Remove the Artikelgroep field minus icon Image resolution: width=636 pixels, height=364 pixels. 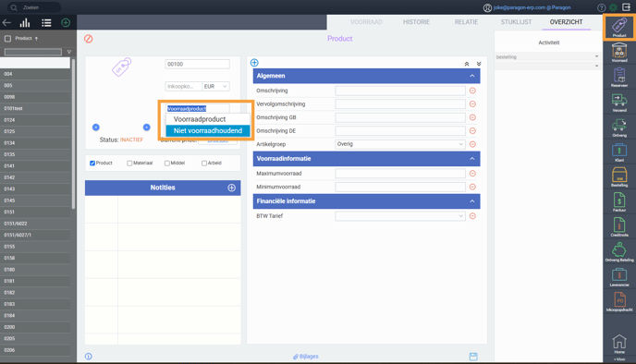(472, 144)
